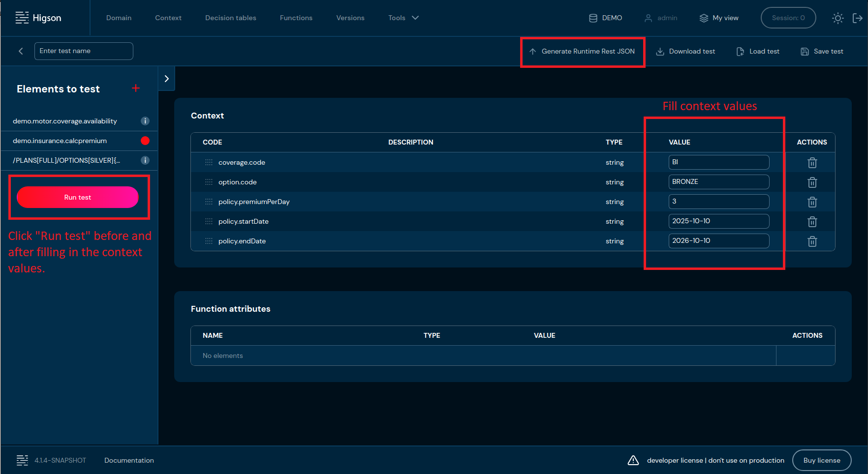
Task: Open the Documentation link
Action: click(129, 460)
